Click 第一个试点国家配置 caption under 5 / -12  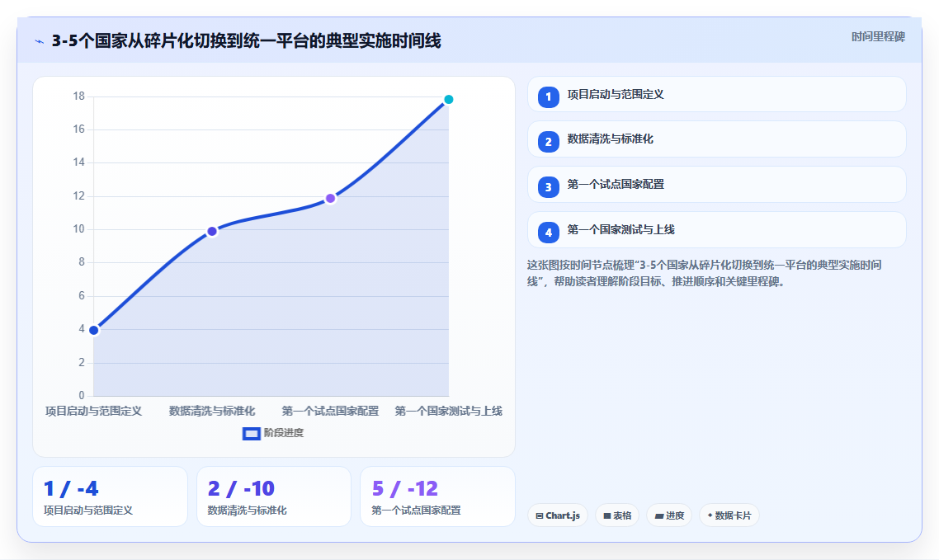416,511
